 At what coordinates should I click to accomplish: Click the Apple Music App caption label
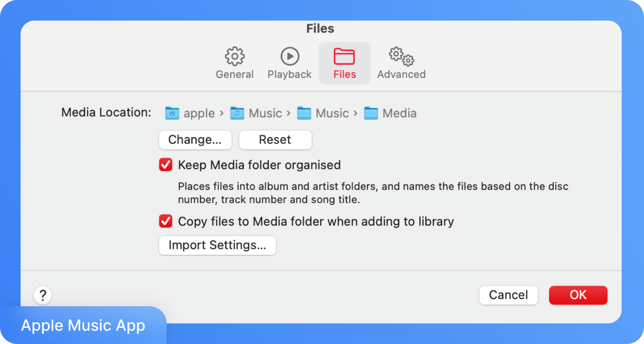pos(83,326)
